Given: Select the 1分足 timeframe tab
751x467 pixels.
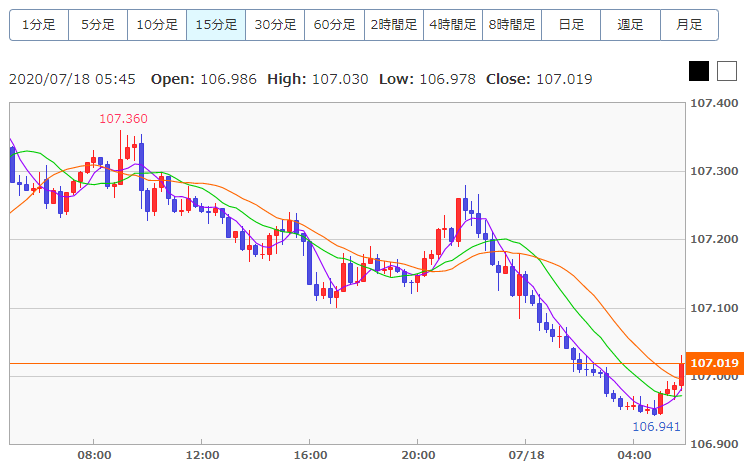Looking at the screenshot, I should click(39, 25).
